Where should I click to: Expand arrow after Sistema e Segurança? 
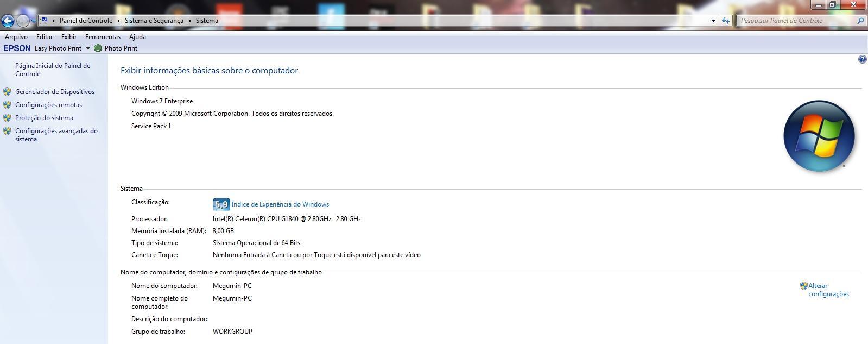(190, 21)
